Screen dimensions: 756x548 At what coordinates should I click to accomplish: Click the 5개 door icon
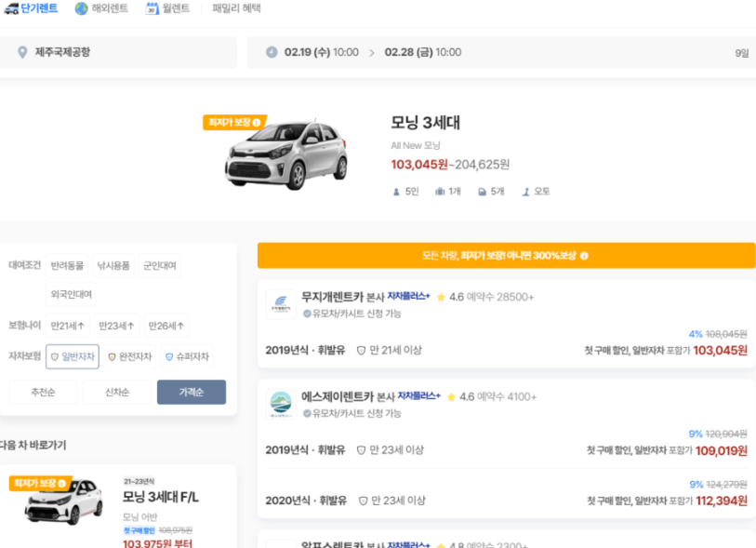point(482,192)
